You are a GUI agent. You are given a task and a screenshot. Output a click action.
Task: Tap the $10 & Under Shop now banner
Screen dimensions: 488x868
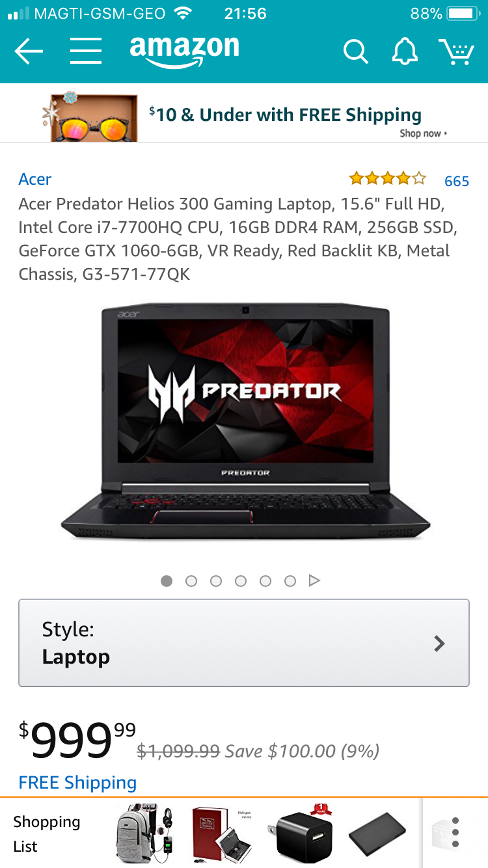244,115
